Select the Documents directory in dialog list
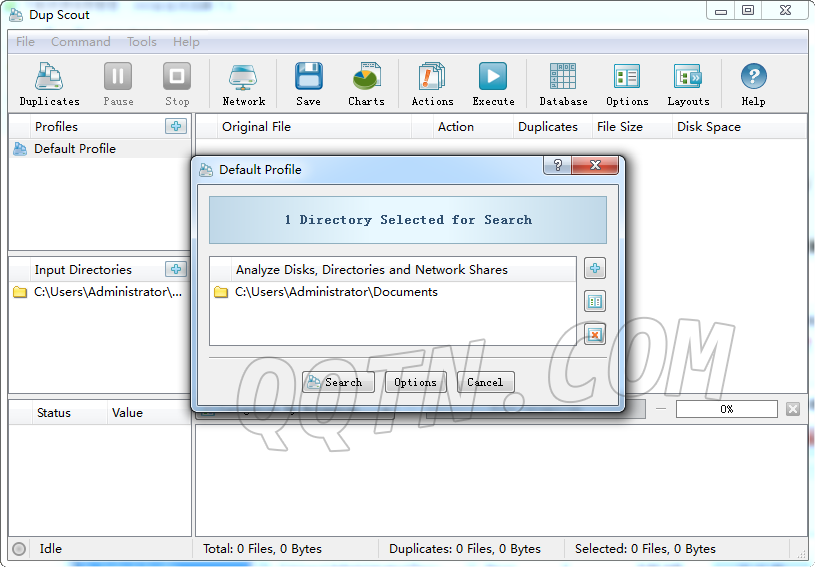The image size is (816, 568). (336, 292)
